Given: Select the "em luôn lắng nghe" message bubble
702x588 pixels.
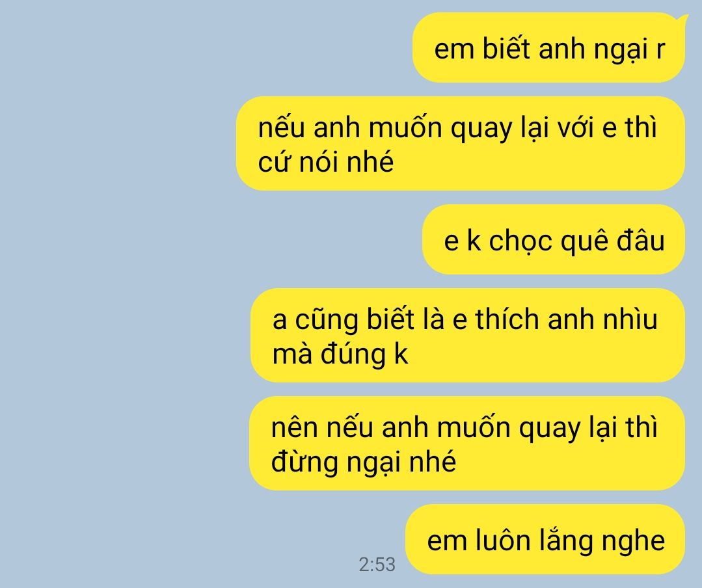Looking at the screenshot, I should (x=545, y=539).
